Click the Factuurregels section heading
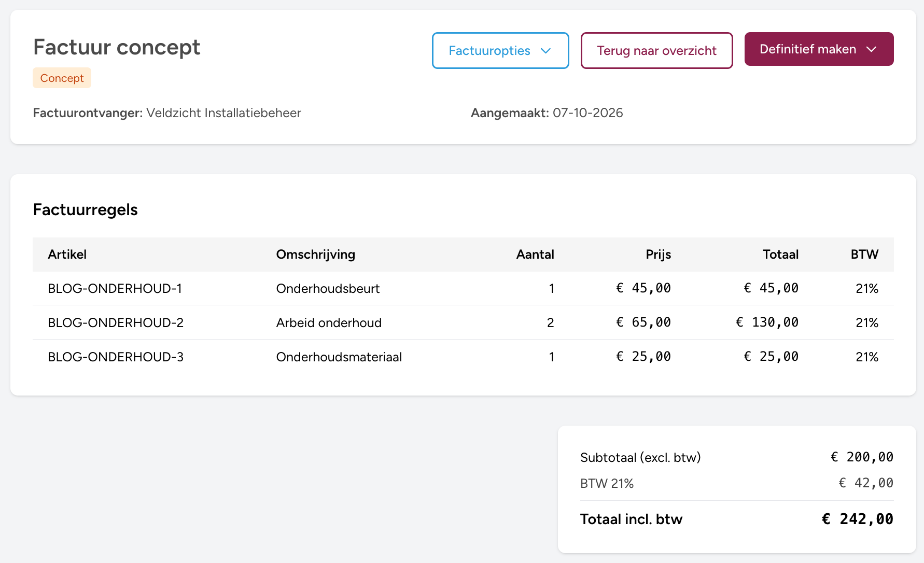This screenshot has width=924, height=563. coord(86,209)
